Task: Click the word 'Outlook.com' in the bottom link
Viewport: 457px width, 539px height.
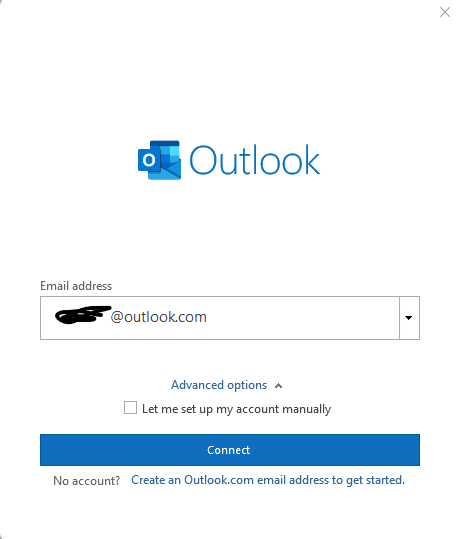Action: 219,480
